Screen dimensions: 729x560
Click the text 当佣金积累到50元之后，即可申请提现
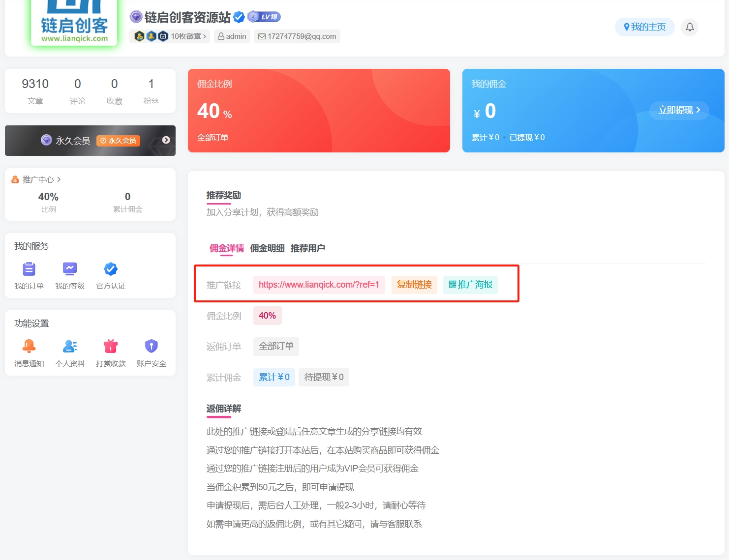tap(280, 487)
